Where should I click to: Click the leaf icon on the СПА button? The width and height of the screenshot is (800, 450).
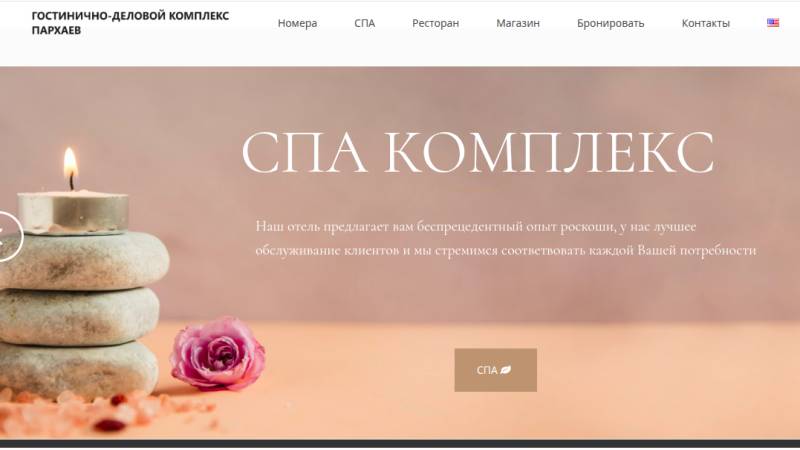coord(506,370)
